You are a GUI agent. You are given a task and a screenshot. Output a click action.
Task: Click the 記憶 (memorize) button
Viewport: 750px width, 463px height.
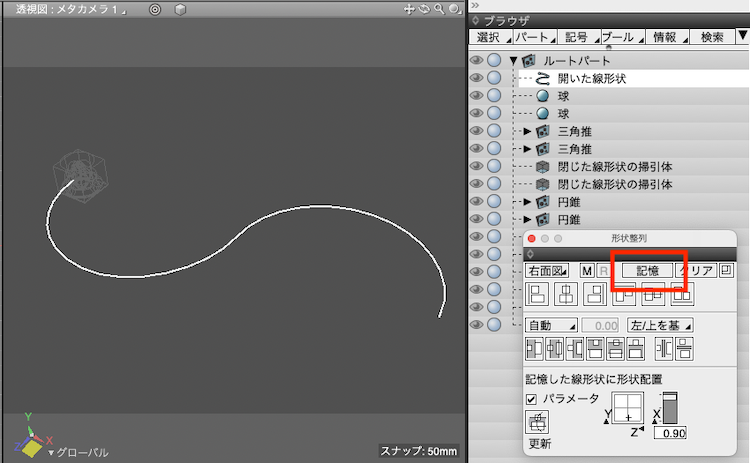(647, 271)
